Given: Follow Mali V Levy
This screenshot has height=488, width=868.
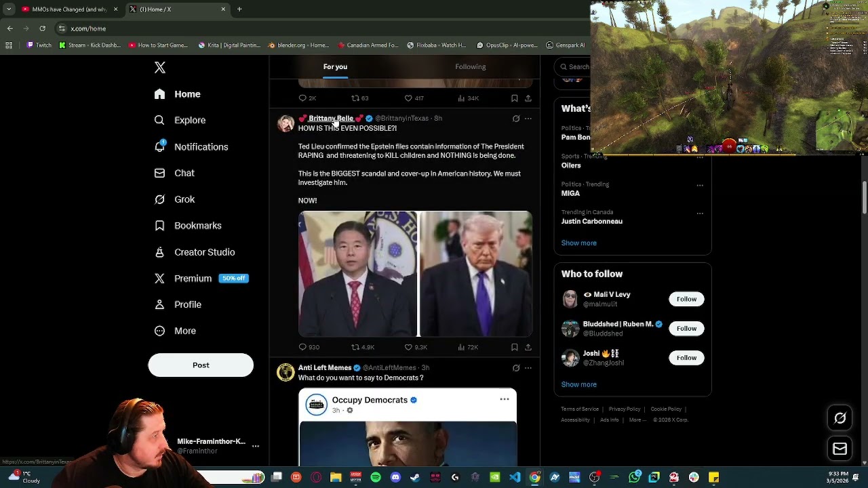Looking at the screenshot, I should point(686,299).
